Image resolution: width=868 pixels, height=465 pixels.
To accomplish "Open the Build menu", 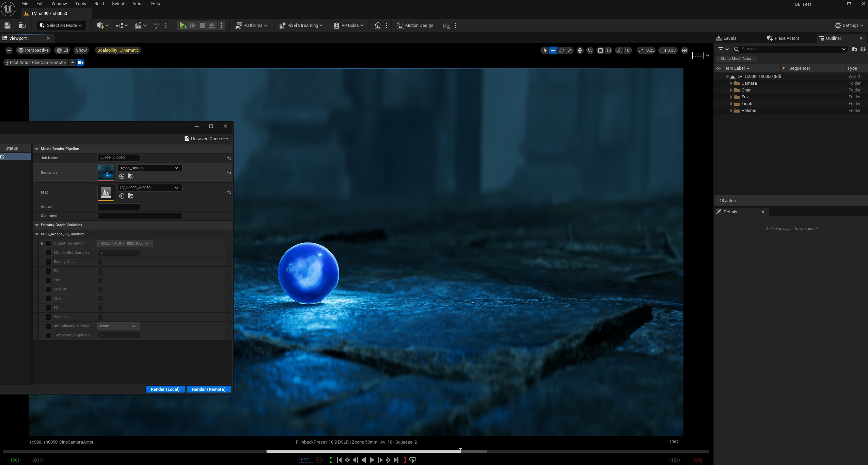I will coord(99,4).
